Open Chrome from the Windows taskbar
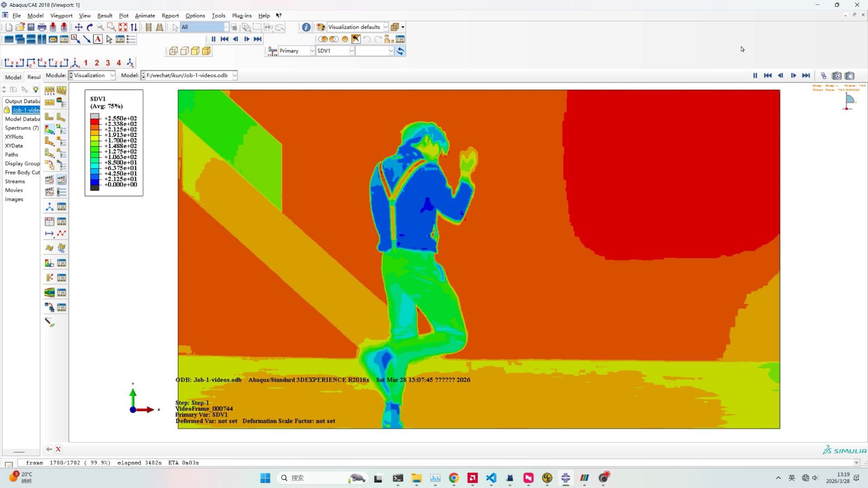Viewport: 868px width, 488px height. [453, 478]
